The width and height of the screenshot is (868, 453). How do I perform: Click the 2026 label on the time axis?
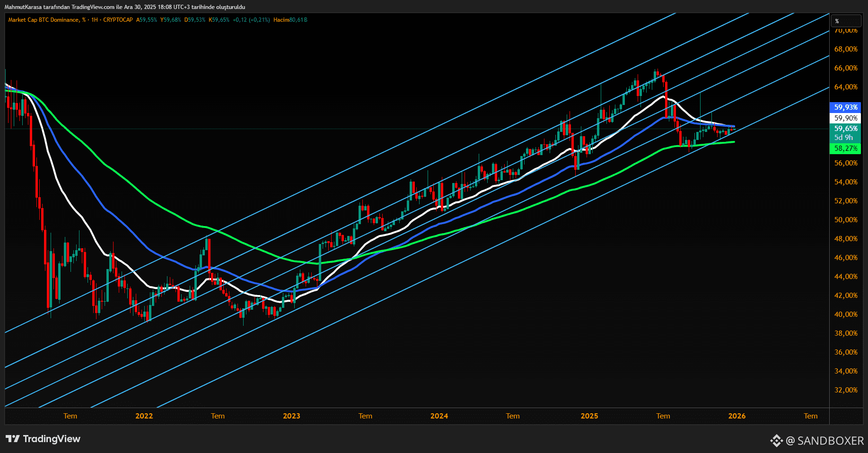[737, 416]
